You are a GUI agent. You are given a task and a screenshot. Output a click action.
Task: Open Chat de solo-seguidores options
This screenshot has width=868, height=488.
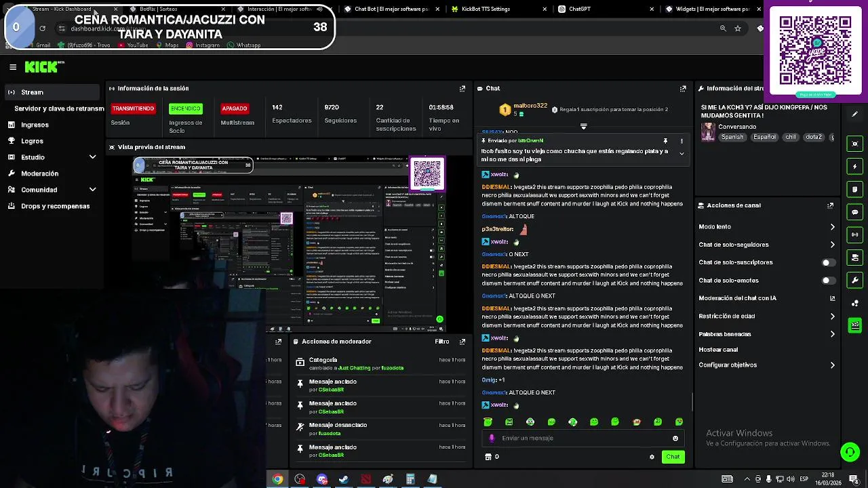click(766, 245)
